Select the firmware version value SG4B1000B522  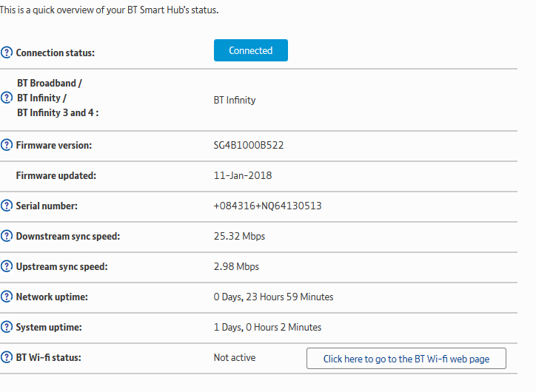(x=249, y=145)
